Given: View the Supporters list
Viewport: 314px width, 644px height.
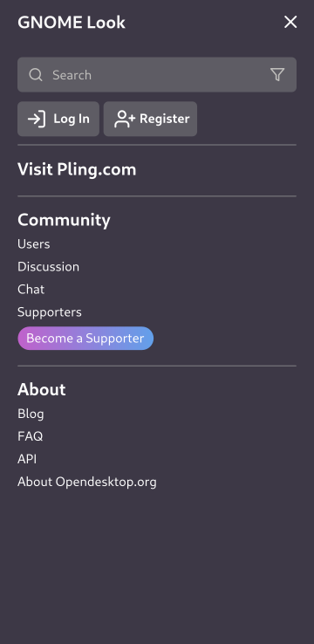Looking at the screenshot, I should [50, 312].
